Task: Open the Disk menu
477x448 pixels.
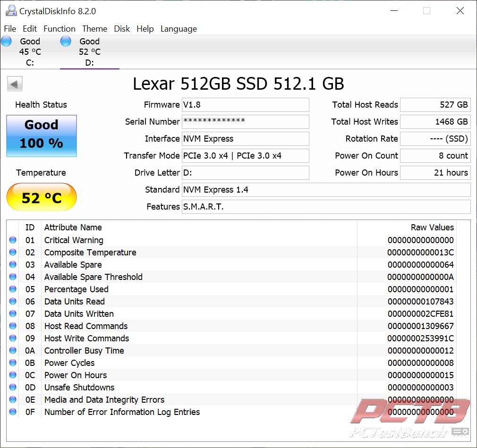Action: 122,29
